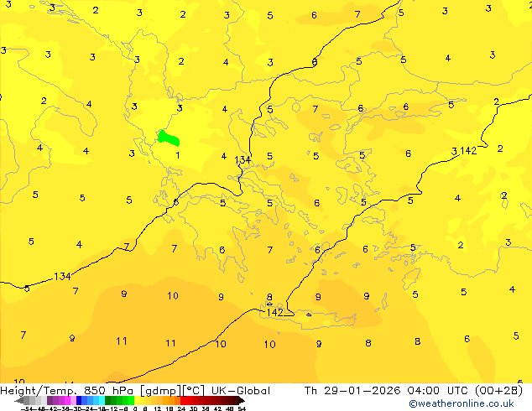Select the "850 hPa" level text
This screenshot has width=532, height=411.
pyautogui.click(x=108, y=390)
